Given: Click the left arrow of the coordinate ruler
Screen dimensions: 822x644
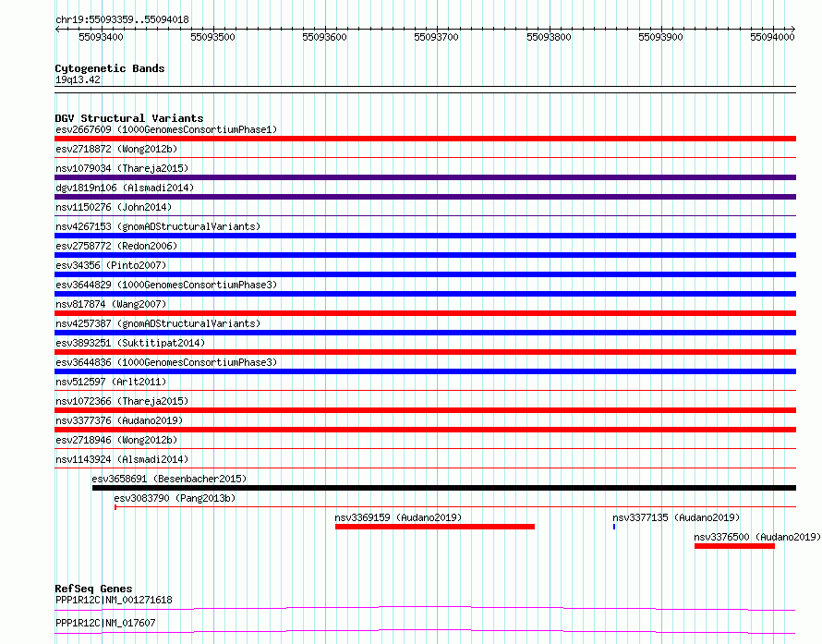Looking at the screenshot, I should [x=57, y=29].
